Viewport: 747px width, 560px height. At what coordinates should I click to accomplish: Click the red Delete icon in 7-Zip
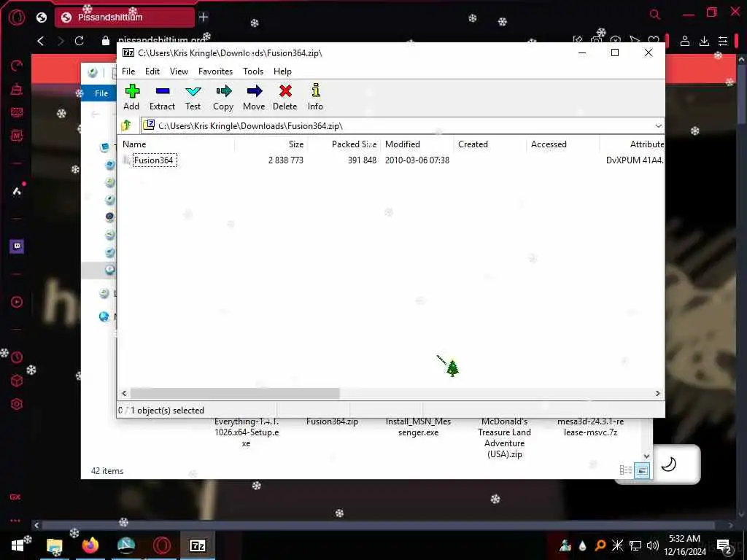tap(285, 97)
